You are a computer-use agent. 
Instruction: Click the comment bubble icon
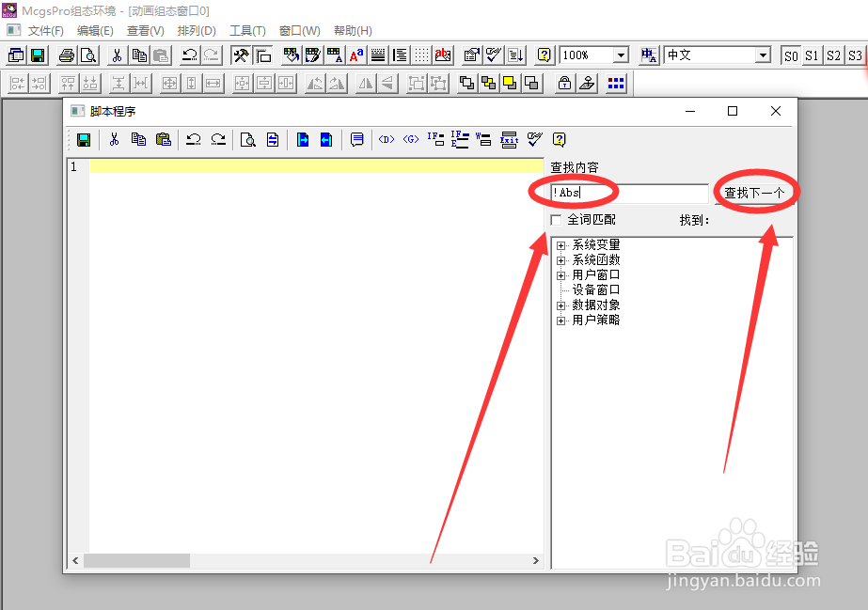point(356,139)
